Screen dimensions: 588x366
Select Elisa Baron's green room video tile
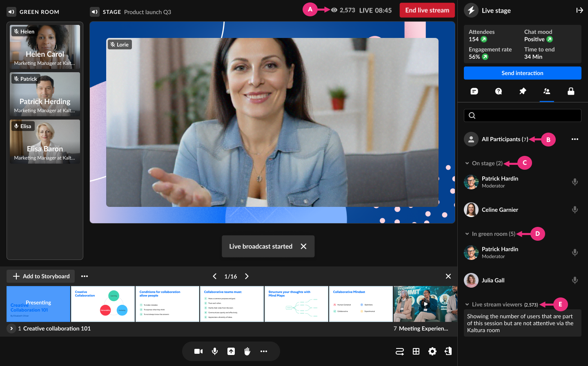click(x=45, y=142)
